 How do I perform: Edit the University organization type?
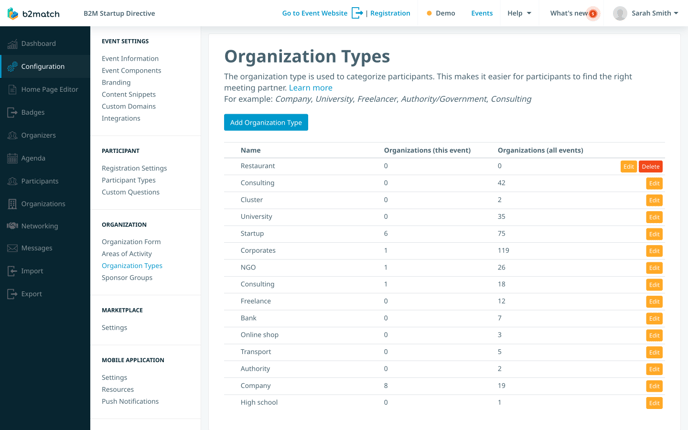[x=654, y=217]
